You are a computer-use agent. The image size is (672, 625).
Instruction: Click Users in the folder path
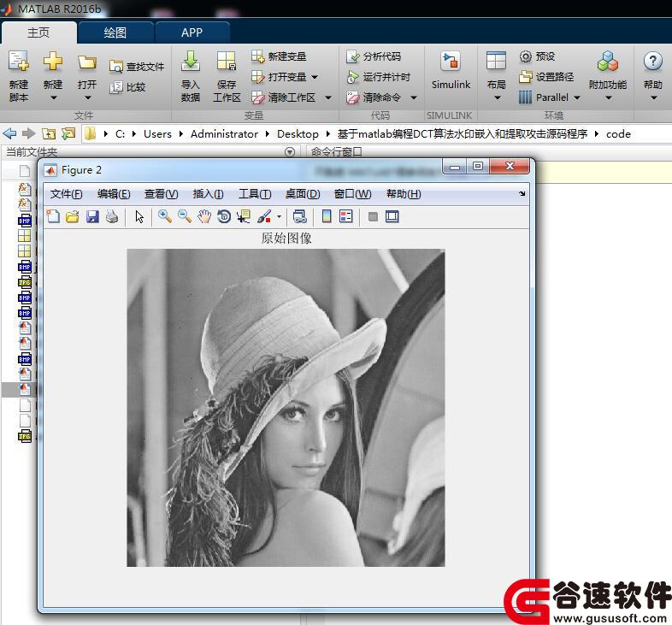[157, 134]
